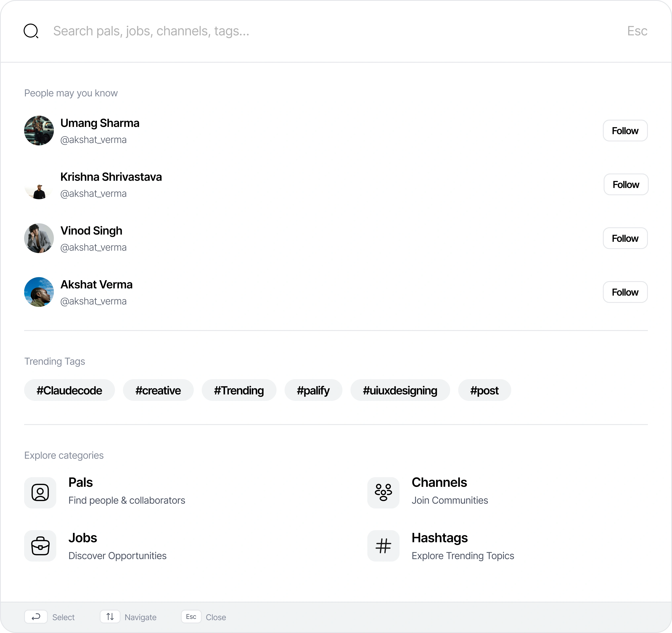This screenshot has height=633, width=672.
Task: Click the Hashtags hash icon
Action: pyautogui.click(x=383, y=545)
